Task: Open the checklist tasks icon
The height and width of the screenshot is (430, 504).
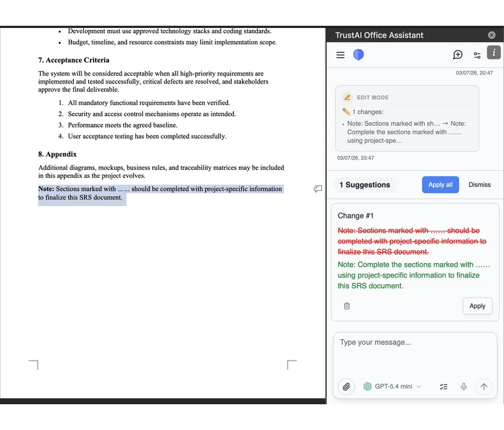Action: [444, 386]
